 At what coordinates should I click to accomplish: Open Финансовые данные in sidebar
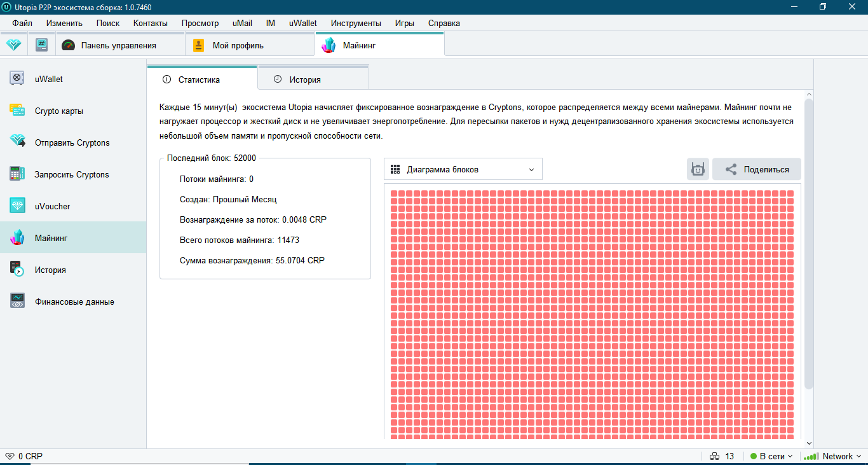[x=73, y=302]
